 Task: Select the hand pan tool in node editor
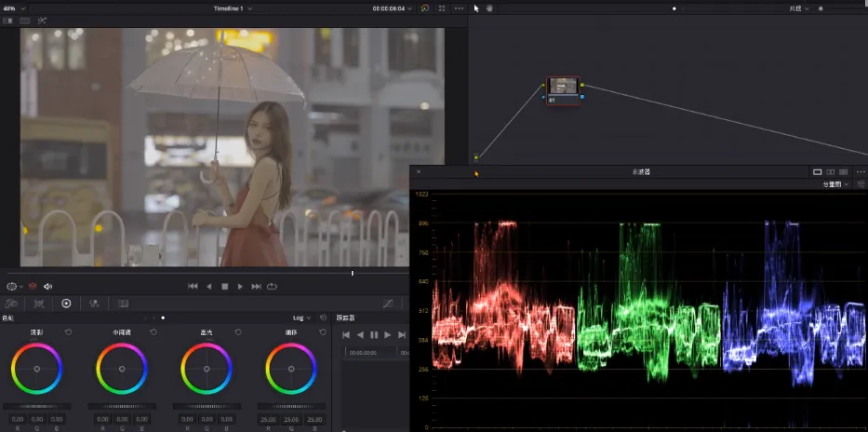coord(490,7)
